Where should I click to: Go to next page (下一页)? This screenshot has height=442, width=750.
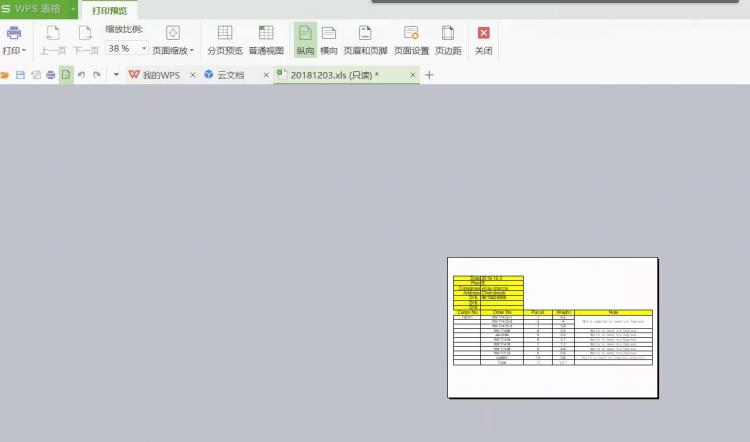[86, 41]
